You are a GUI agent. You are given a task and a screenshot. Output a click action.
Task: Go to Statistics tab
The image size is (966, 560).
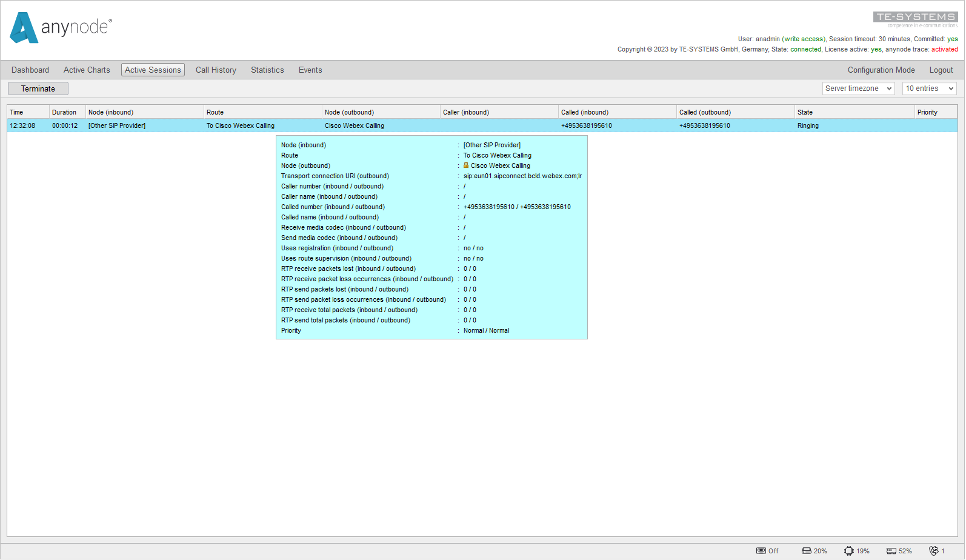tap(267, 70)
